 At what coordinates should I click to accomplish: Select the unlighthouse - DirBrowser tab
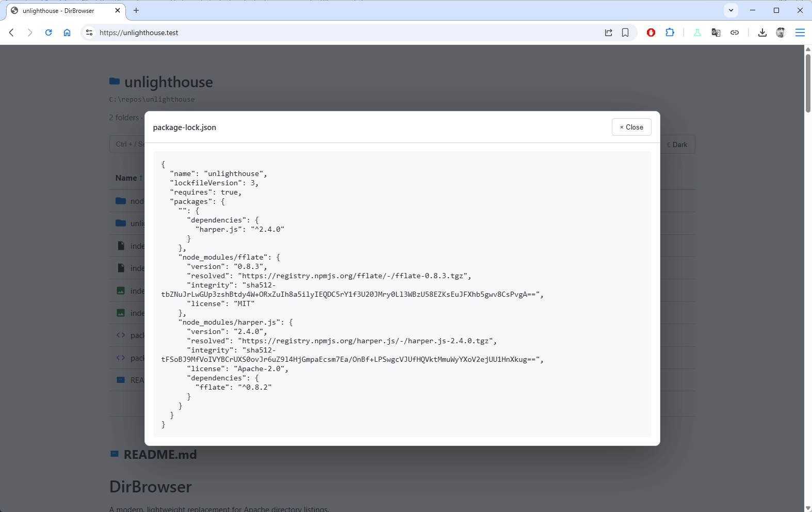coord(66,10)
